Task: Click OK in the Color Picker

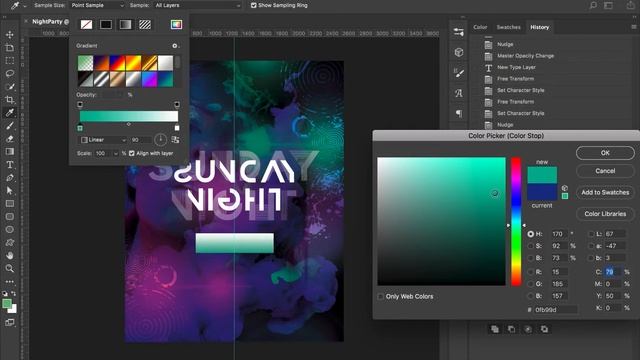Action: (605, 153)
